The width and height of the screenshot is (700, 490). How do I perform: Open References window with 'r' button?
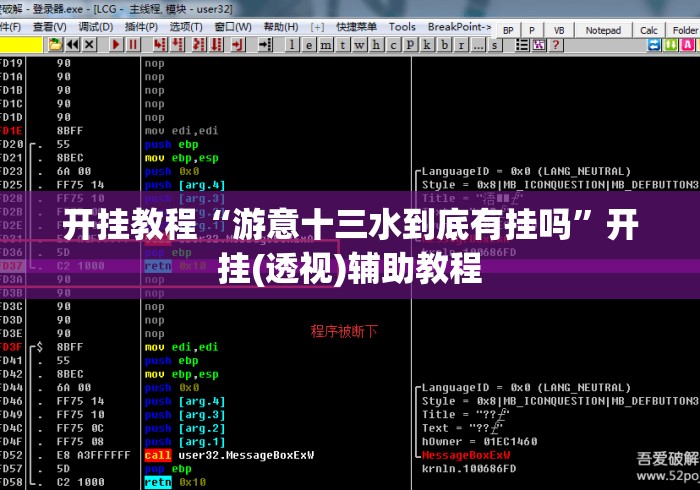click(461, 45)
